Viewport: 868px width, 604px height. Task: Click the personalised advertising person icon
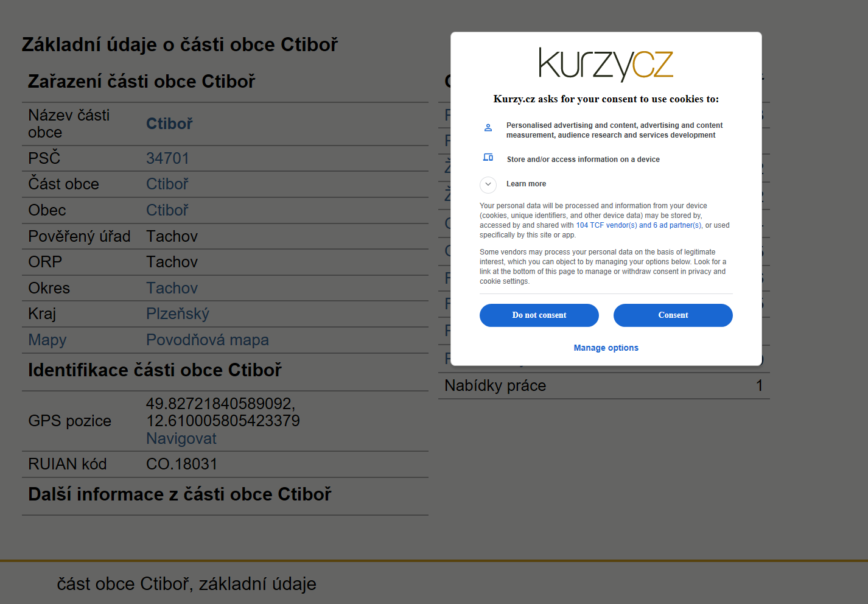(488, 128)
